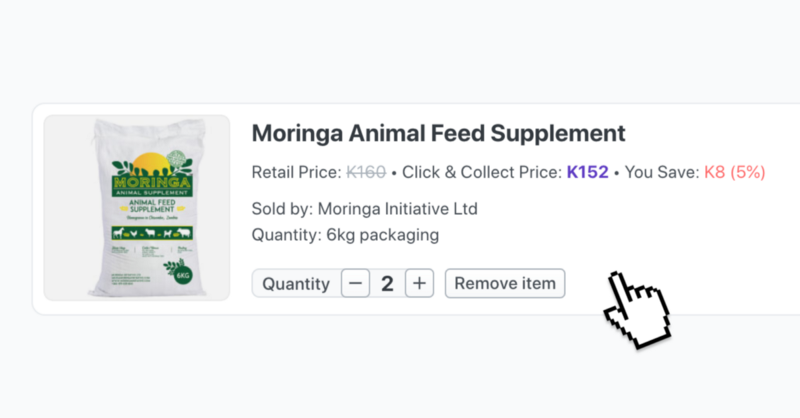Open the Moringa feed bag product thumbnail
The image size is (800, 418).
pyautogui.click(x=137, y=208)
